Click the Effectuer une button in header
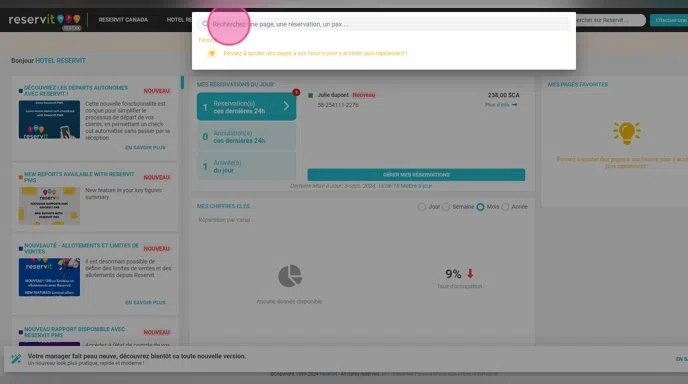Image resolution: width=688 pixels, height=384 pixels. [669, 20]
